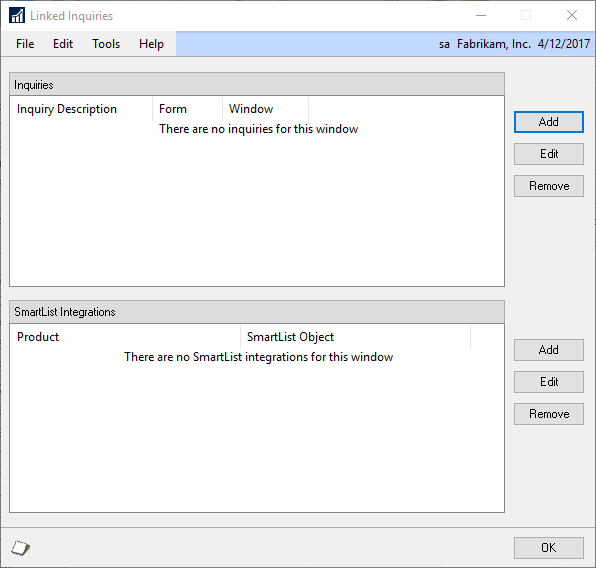Click the SmartList Object column header
Image resolution: width=596 pixels, height=568 pixels.
355,337
